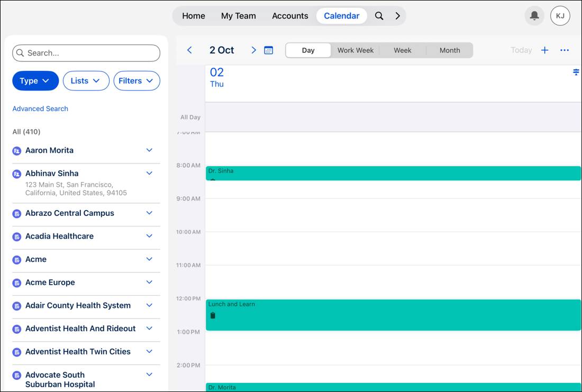The height and width of the screenshot is (392, 582).
Task: Click Acme Europe account icon
Action: [x=17, y=283]
